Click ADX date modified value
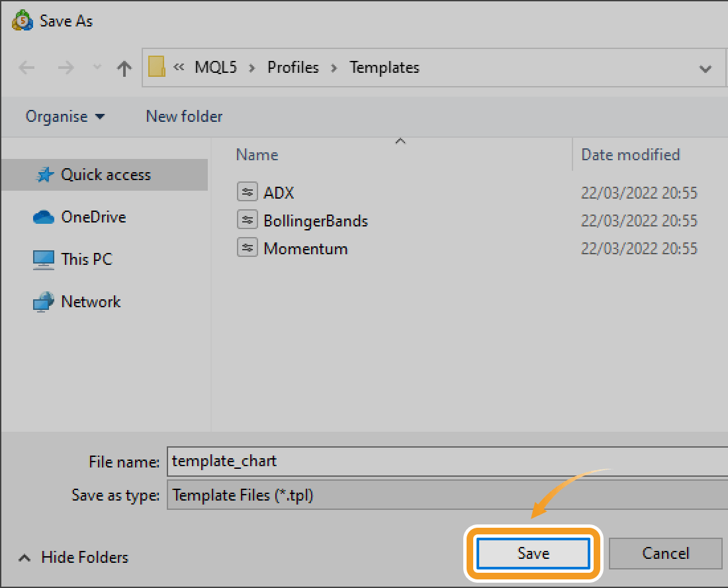The image size is (728, 588). tap(639, 193)
